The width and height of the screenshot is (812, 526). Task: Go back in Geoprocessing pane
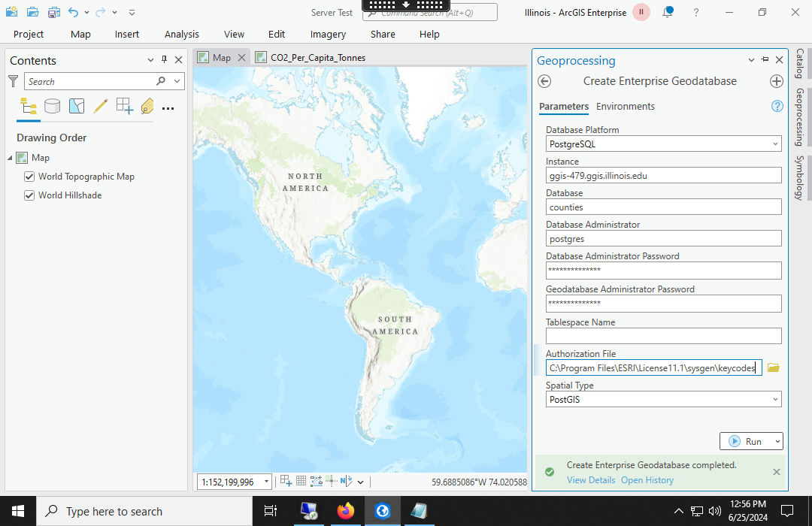point(545,81)
